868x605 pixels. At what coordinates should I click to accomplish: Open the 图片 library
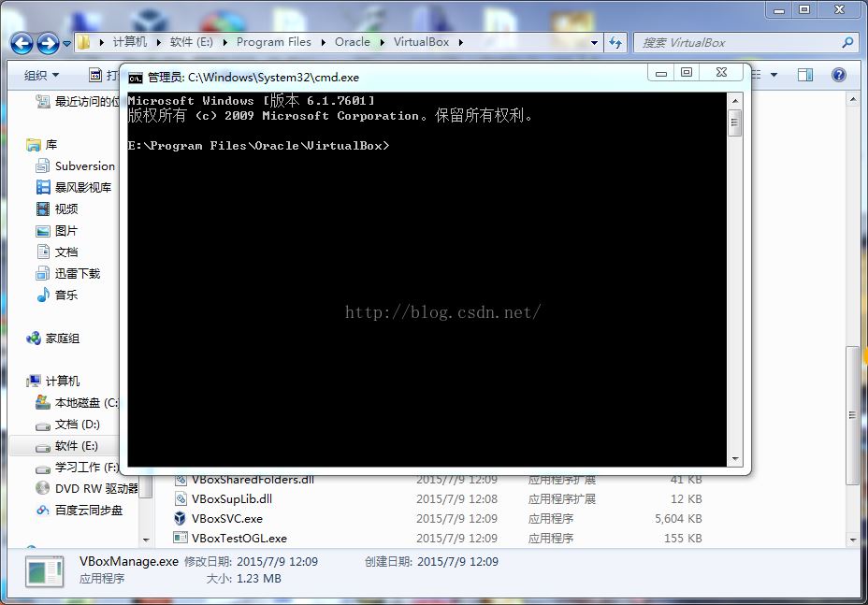coord(57,231)
